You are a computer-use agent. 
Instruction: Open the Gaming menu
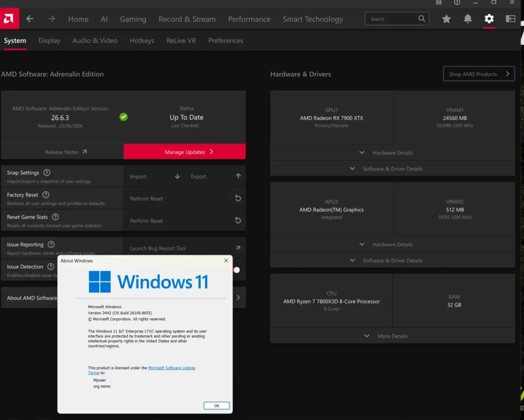(x=133, y=19)
